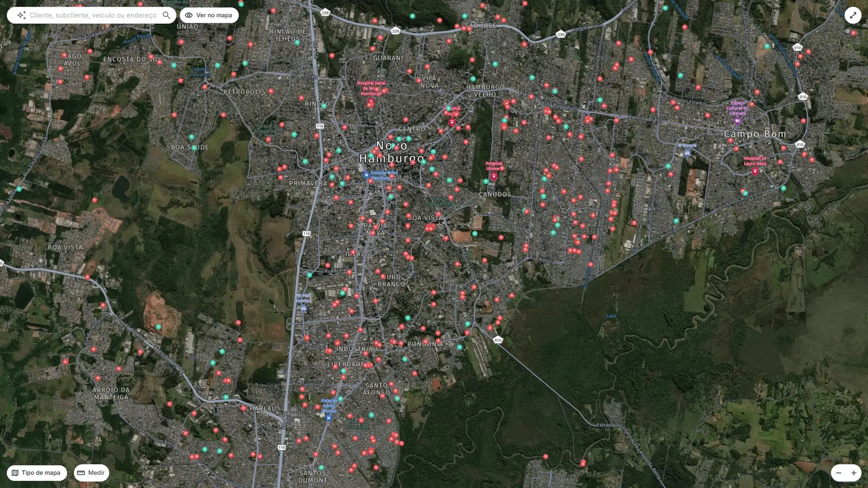Click the Canudos neighborhood label

point(495,194)
